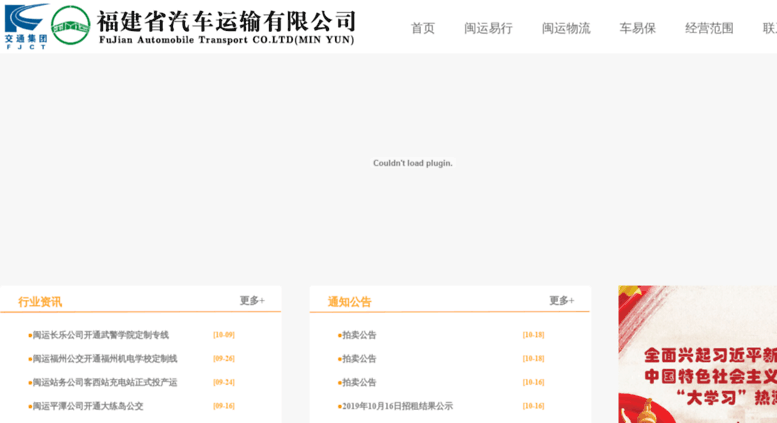This screenshot has width=777, height=423.
Task: Click the [09-26] date in industry news
Action: [224, 359]
